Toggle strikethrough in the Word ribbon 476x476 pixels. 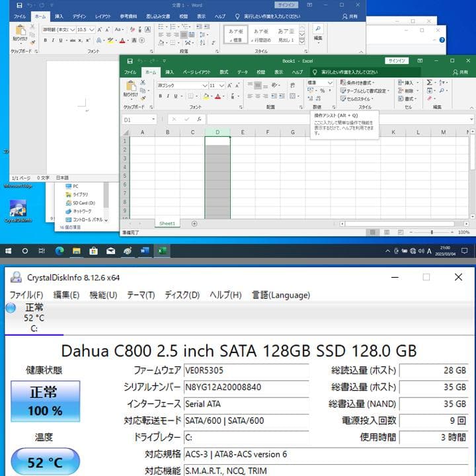pyautogui.click(x=73, y=40)
